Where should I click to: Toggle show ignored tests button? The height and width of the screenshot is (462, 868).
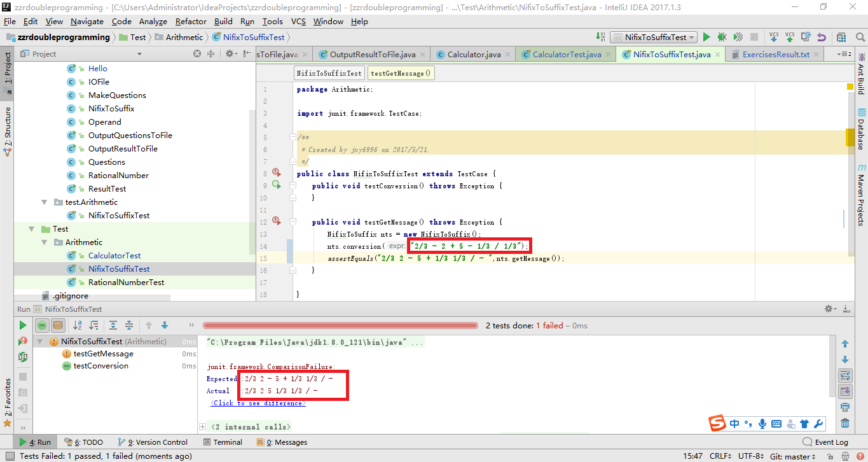[x=58, y=325]
